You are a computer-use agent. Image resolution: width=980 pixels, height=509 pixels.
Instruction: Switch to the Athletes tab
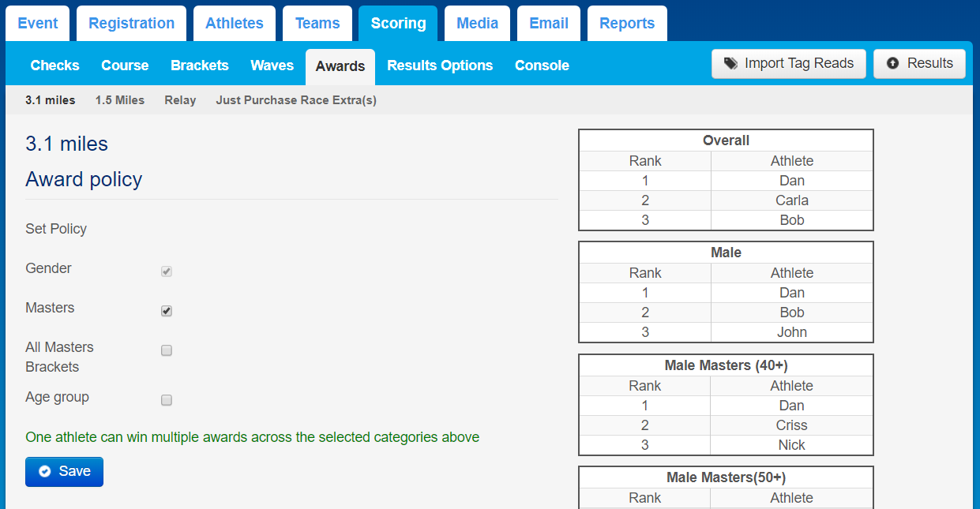click(235, 24)
